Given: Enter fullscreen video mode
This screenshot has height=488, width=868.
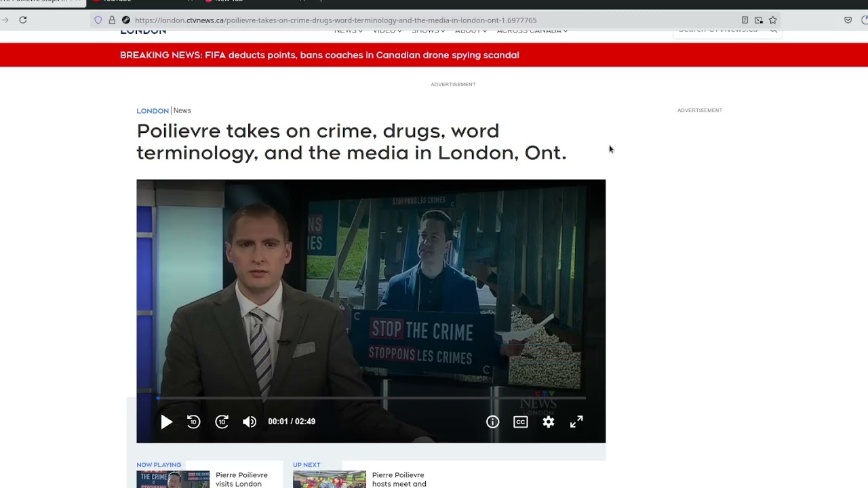Looking at the screenshot, I should 576,422.
